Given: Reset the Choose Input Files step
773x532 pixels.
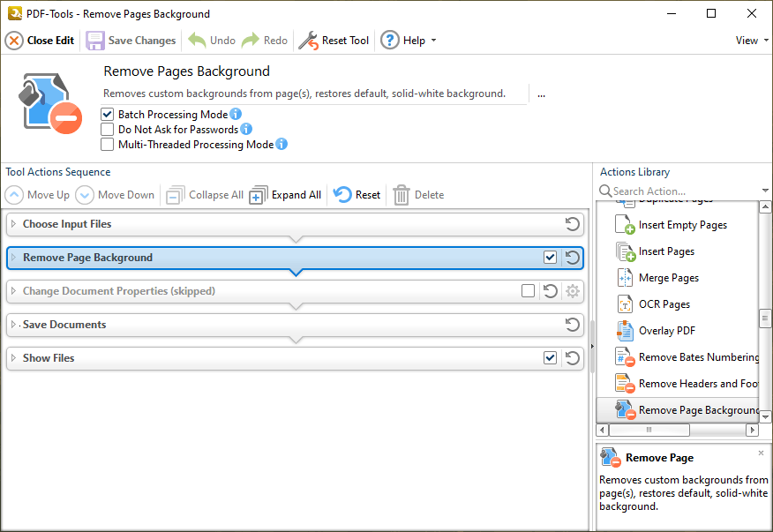Looking at the screenshot, I should [x=572, y=224].
